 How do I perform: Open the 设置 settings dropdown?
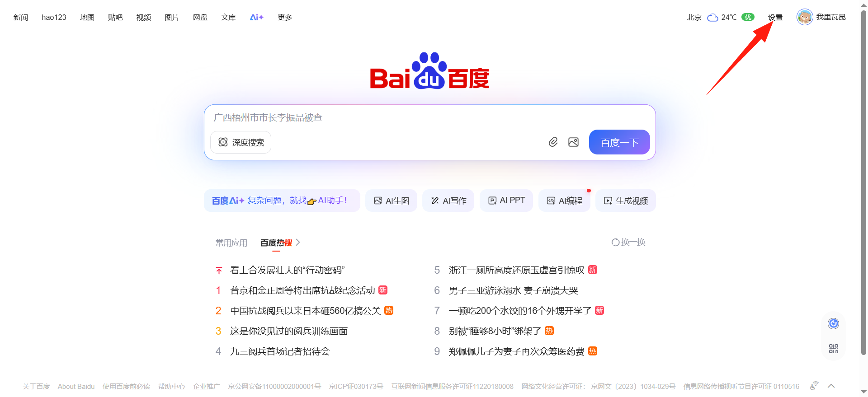[x=775, y=17]
